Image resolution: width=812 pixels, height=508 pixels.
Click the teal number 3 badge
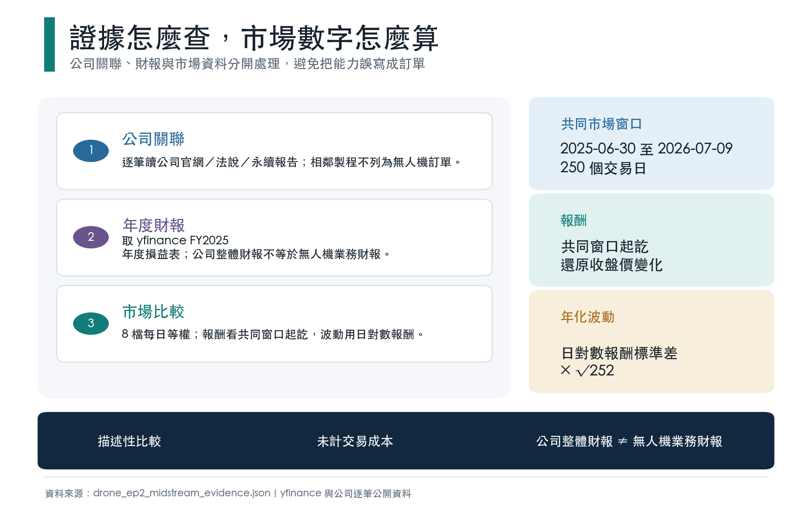coord(91,324)
